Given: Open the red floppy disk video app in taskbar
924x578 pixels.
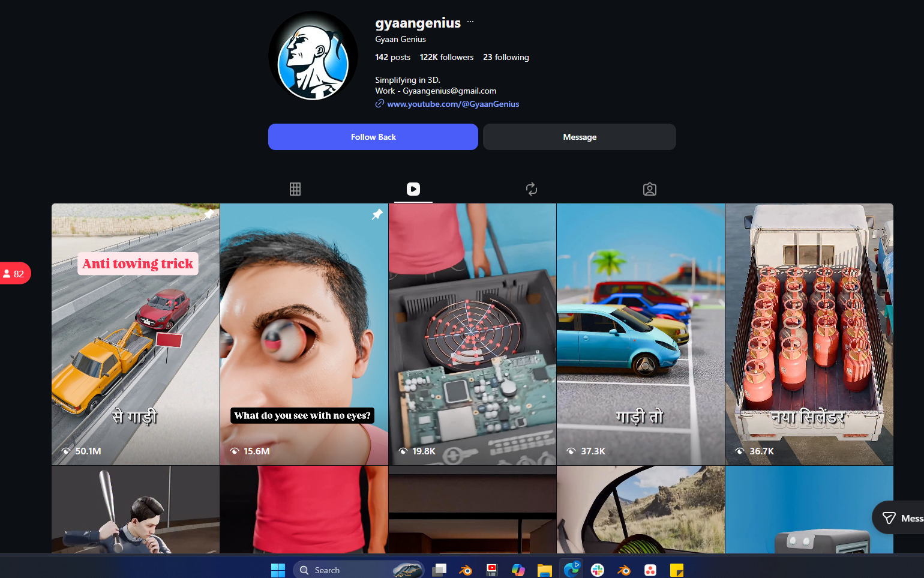Looking at the screenshot, I should pyautogui.click(x=492, y=570).
